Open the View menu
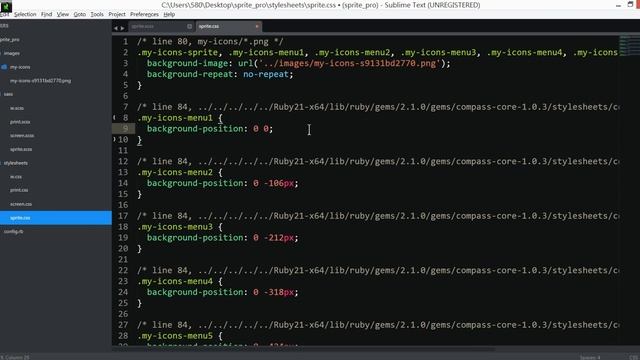The image size is (640, 360). (62, 14)
